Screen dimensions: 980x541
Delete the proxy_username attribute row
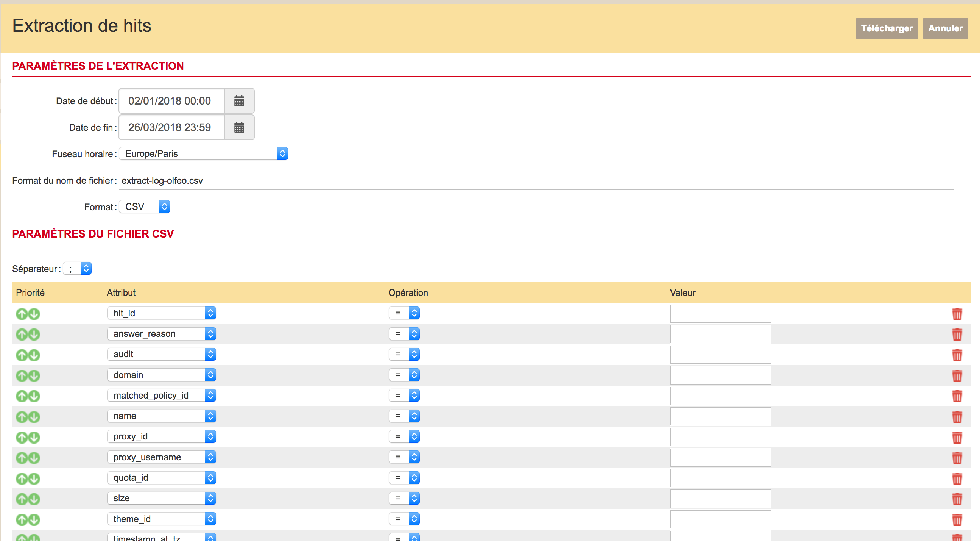(x=957, y=458)
